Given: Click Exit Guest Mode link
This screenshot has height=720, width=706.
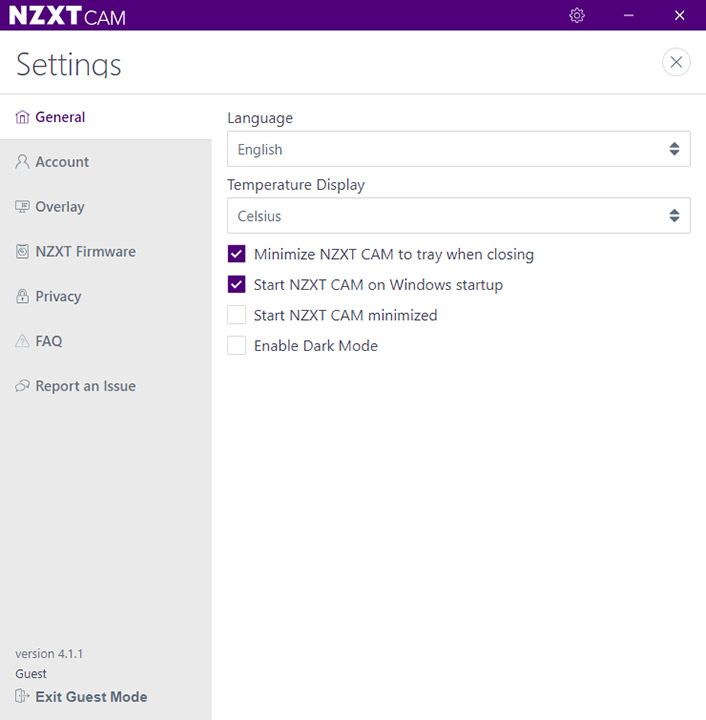Looking at the screenshot, I should pyautogui.click(x=91, y=697).
